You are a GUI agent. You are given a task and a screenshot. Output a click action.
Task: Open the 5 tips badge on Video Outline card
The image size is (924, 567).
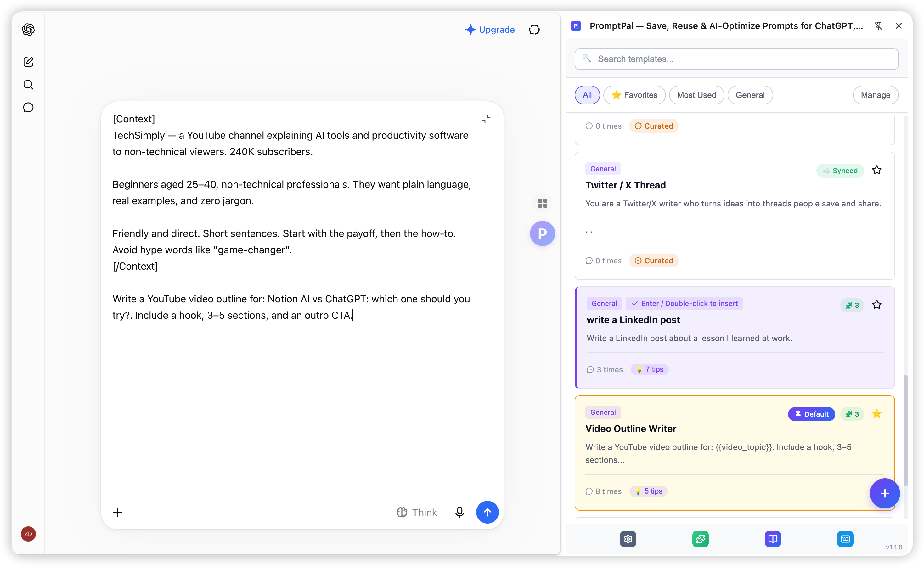[648, 491]
